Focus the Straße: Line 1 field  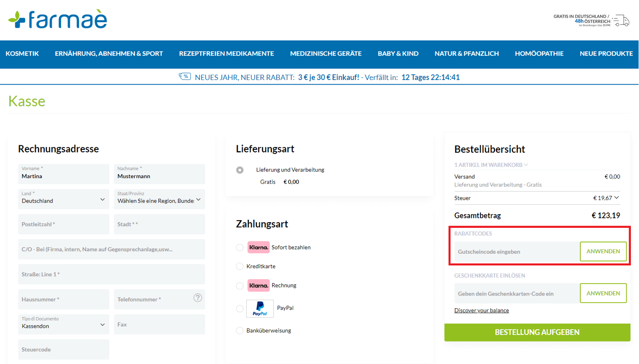[112, 275]
